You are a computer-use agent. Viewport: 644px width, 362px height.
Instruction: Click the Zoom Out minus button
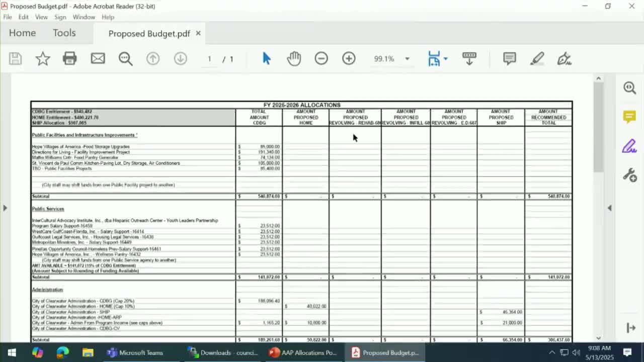[321, 59]
